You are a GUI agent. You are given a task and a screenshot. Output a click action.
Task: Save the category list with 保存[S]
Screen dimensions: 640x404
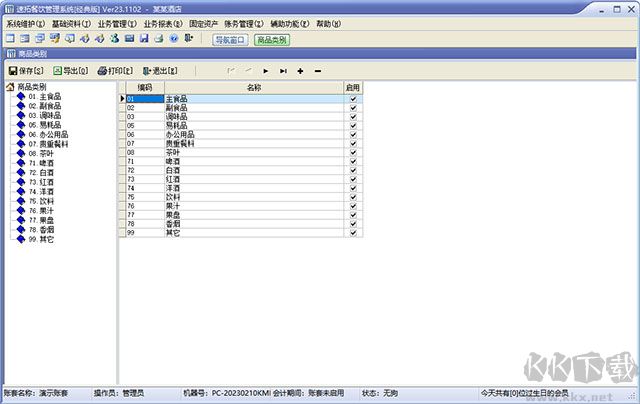click(x=26, y=71)
